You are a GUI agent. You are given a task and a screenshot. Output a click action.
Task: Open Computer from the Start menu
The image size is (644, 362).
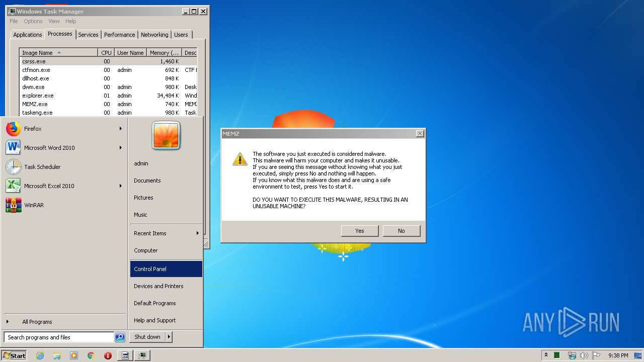click(x=166, y=250)
